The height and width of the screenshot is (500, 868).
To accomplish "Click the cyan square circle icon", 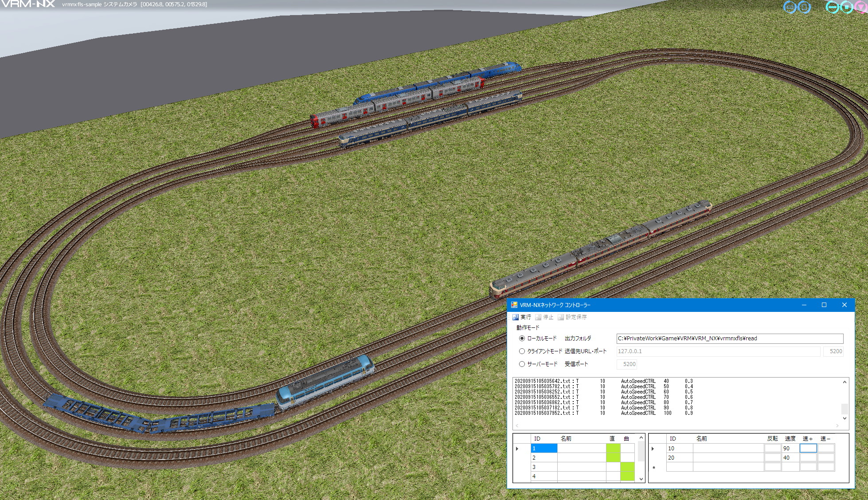I will click(847, 7).
